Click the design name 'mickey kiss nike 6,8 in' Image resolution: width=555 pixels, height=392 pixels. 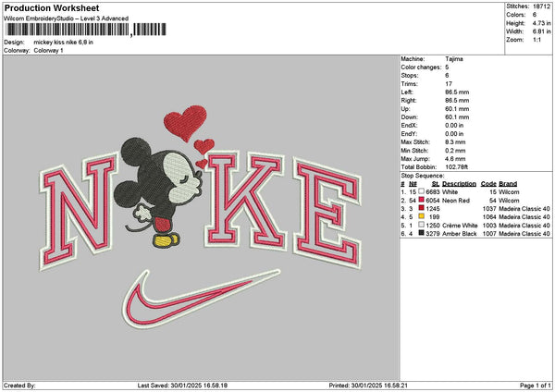pos(63,43)
